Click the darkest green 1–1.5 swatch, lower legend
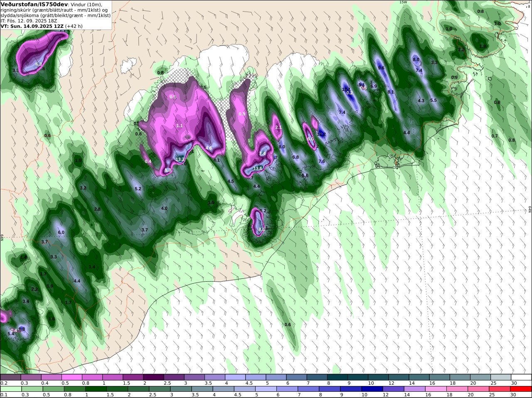The image size is (532, 398). (96, 389)
